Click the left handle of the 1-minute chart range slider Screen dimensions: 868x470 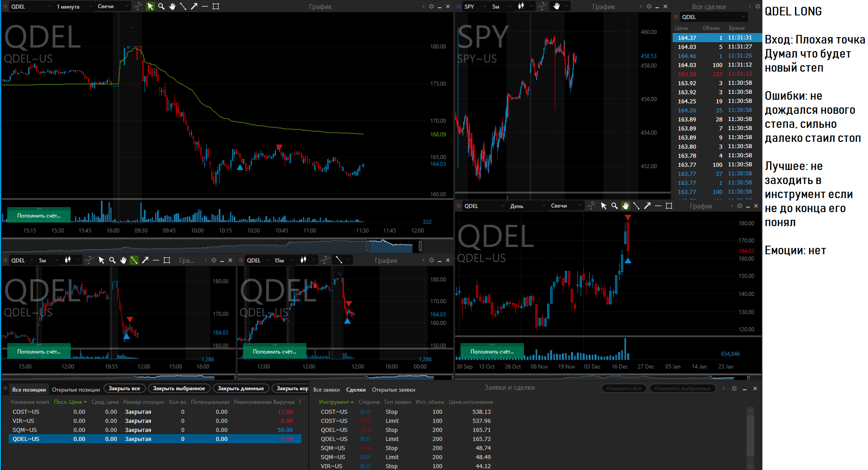(x=367, y=246)
